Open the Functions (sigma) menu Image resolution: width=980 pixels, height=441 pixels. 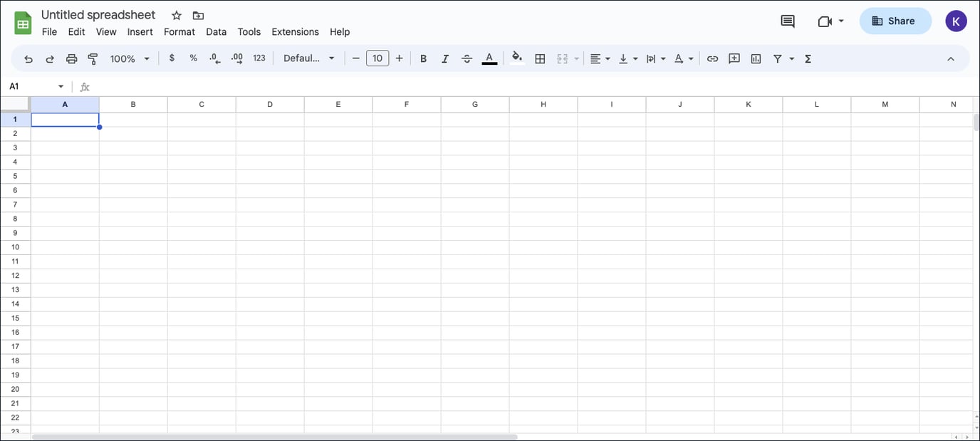808,58
